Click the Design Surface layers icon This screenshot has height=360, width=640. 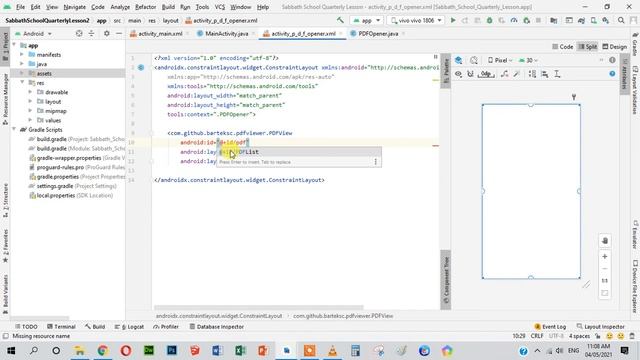[459, 60]
